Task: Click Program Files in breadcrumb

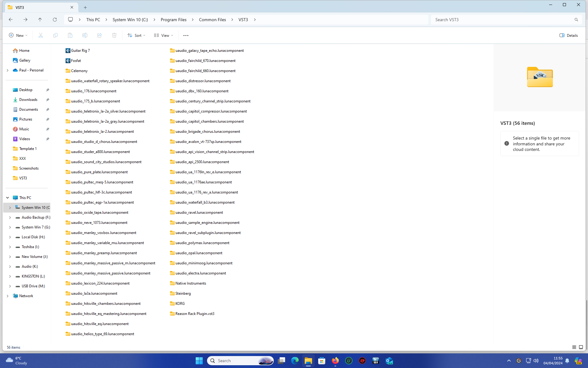Action: tap(174, 20)
